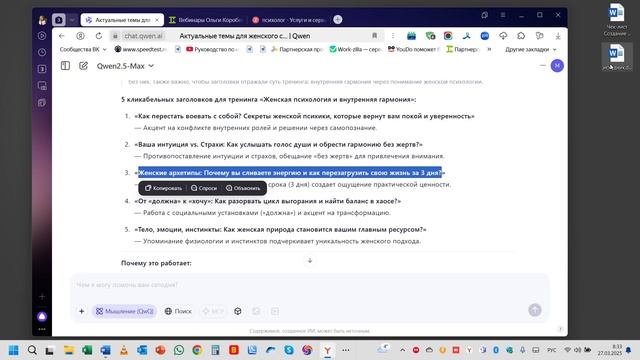Viewport: 640px width, 360px height.
Task: Open the www.speedtest bookmark
Action: coord(141,49)
